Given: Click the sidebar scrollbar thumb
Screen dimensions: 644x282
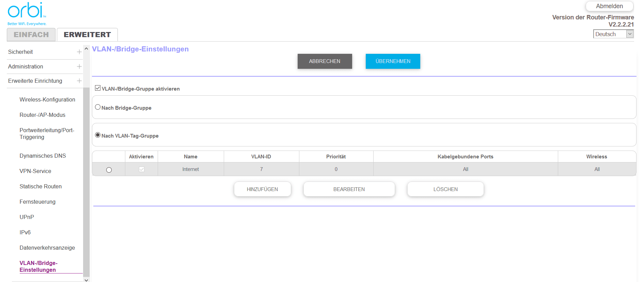Looking at the screenshot, I should point(86,182).
